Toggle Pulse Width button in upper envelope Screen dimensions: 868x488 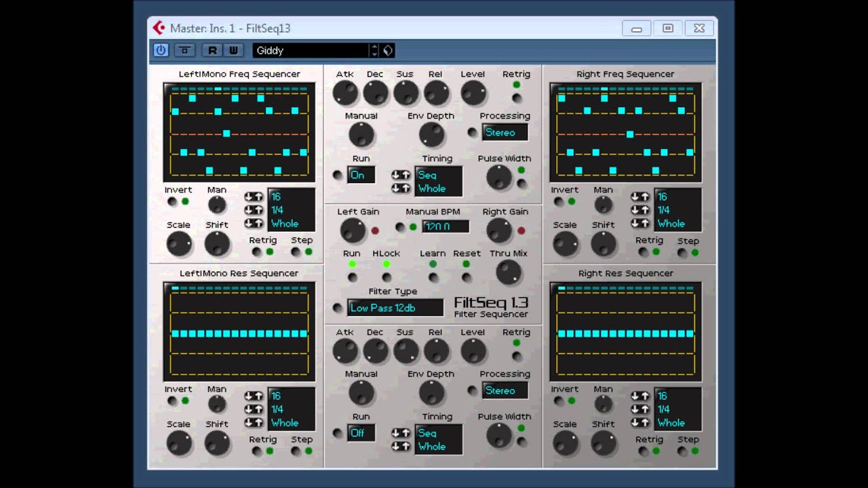521,183
